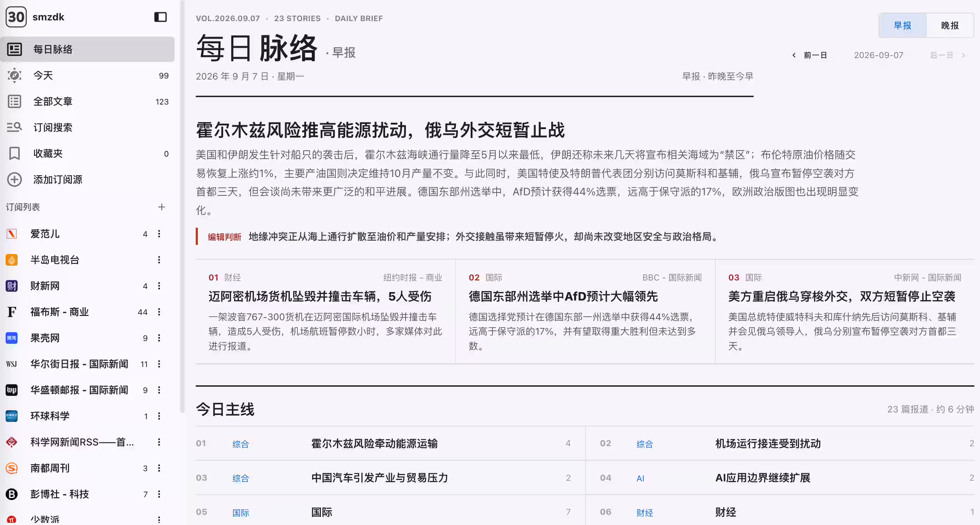Open story 美方重启俄乌穿梭外交，双方短暂停止空袭
Viewport: 980px width, 525px height.
[x=842, y=297]
